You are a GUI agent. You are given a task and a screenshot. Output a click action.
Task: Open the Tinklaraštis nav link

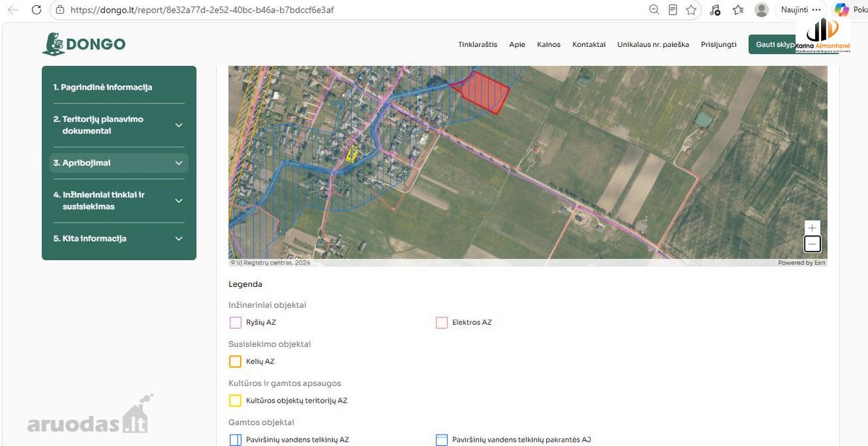pyautogui.click(x=477, y=45)
